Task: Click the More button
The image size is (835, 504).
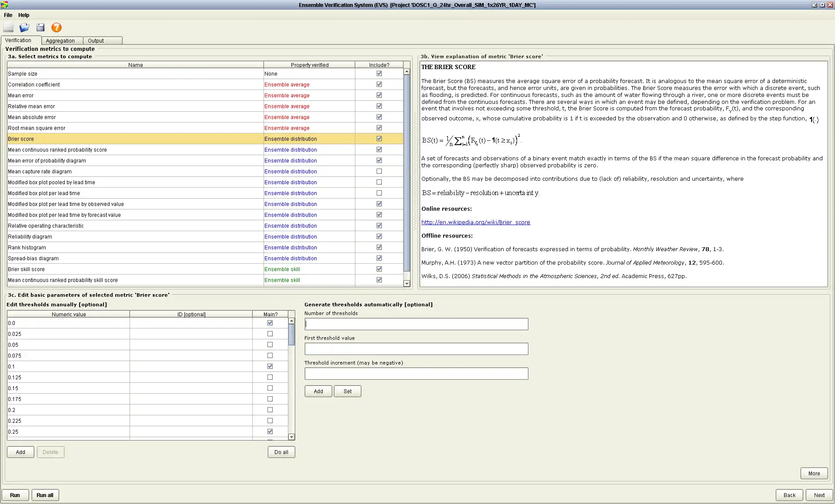Action: point(814,473)
